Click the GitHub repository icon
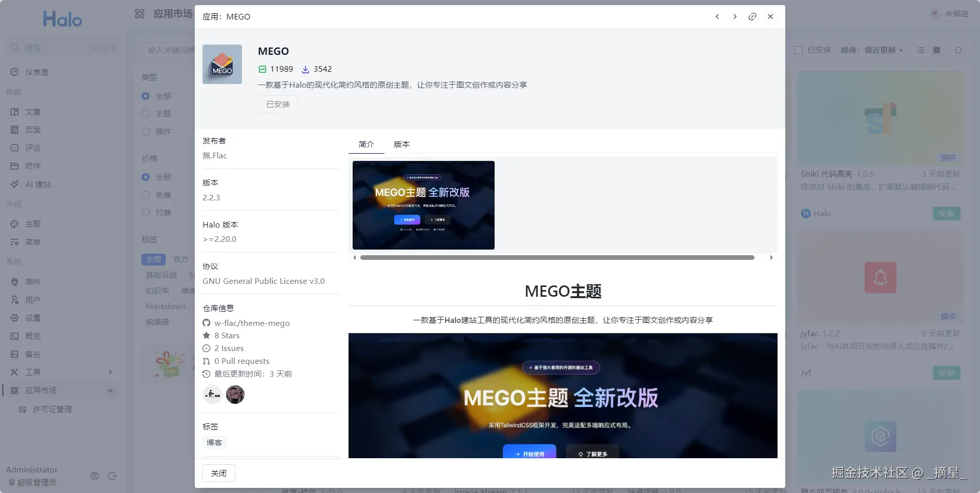 tap(207, 323)
